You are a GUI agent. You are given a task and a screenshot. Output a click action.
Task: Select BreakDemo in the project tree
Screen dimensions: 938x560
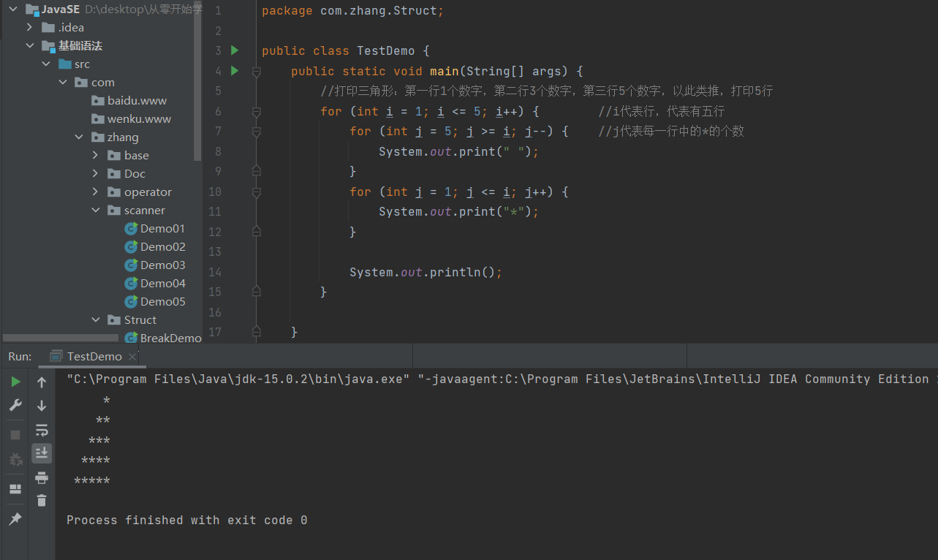coord(170,338)
